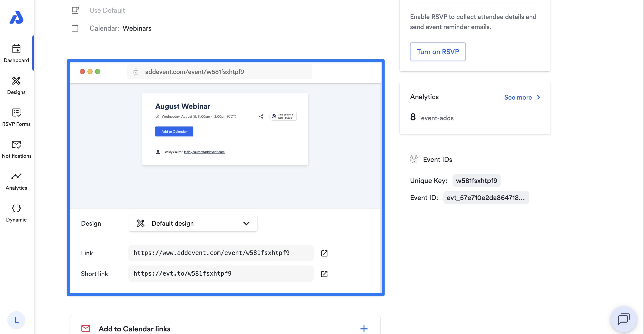This screenshot has width=644, height=334.
Task: Click the Add to Calendar button
Action: 174,131
